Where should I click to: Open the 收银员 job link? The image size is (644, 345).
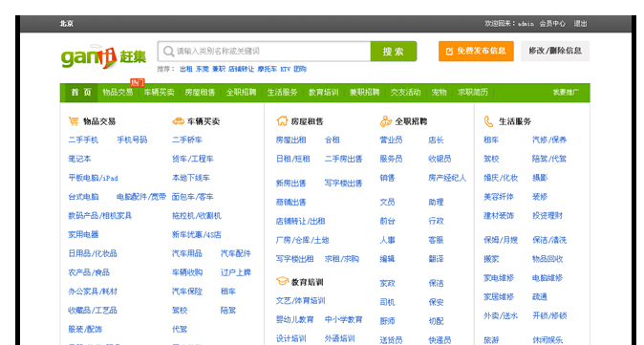click(x=440, y=159)
